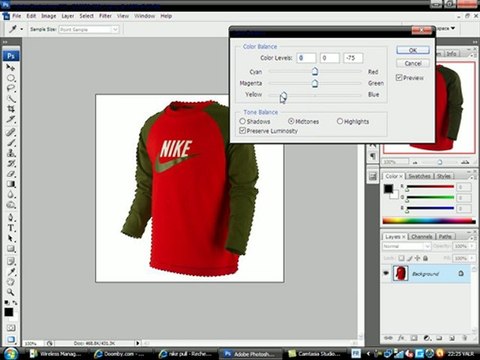Click OK in Color Balance dialog
The width and height of the screenshot is (480, 360).
413,50
